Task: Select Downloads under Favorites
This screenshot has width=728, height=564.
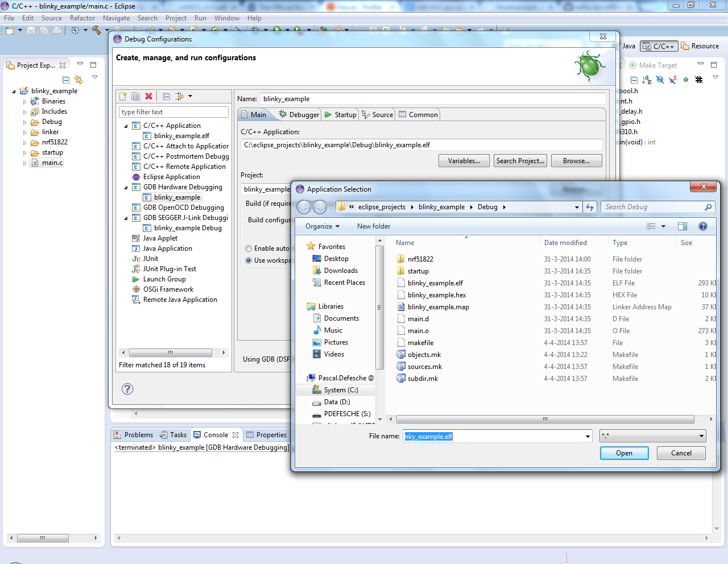Action: click(341, 271)
